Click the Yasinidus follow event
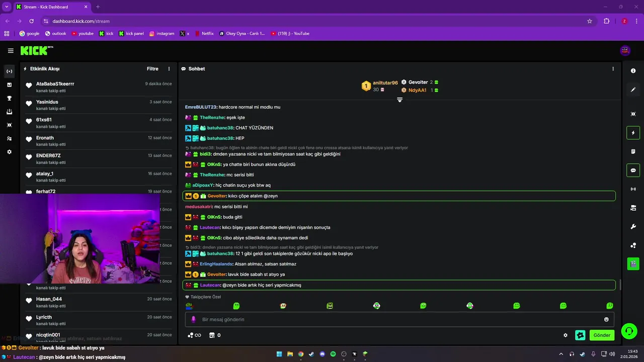The image size is (644, 362). pos(99,105)
